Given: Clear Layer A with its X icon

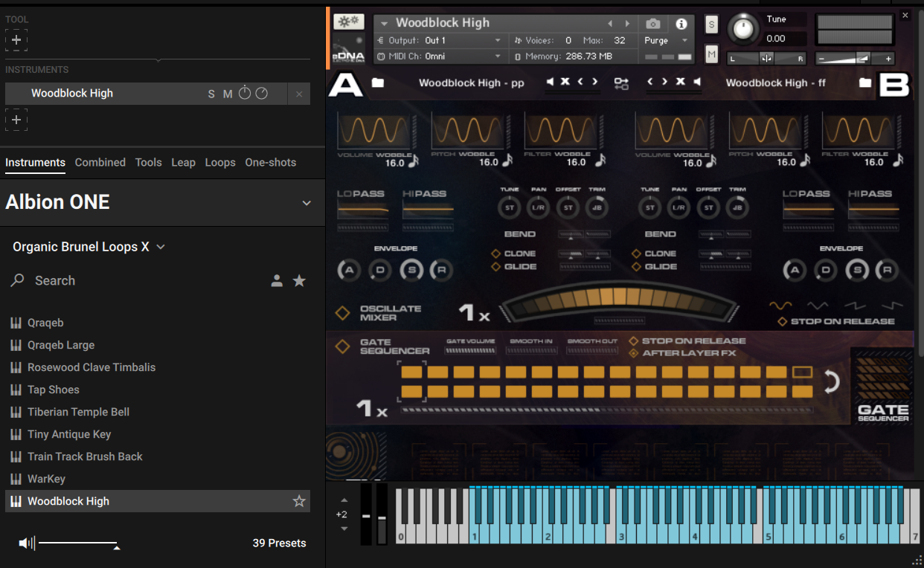Looking at the screenshot, I should point(565,82).
